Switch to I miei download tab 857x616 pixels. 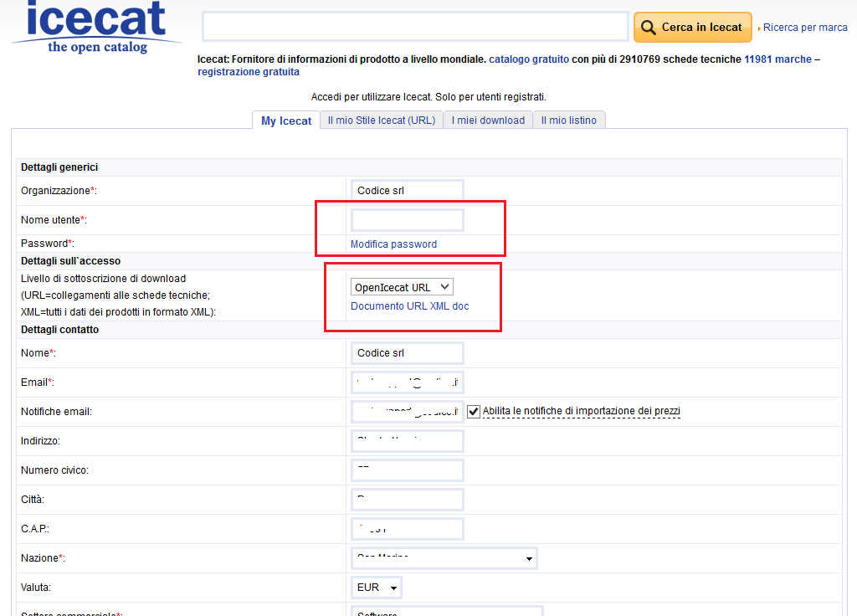tap(488, 121)
